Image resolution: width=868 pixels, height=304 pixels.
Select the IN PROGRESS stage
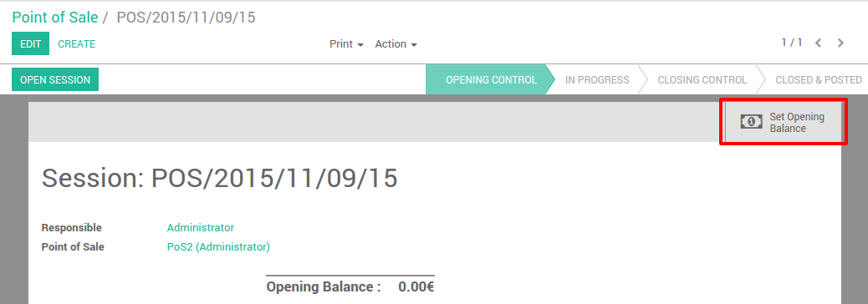(597, 79)
